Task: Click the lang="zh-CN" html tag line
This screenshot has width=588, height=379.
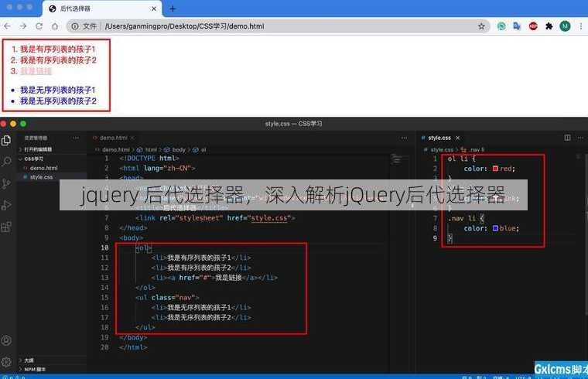Action: [x=157, y=169]
